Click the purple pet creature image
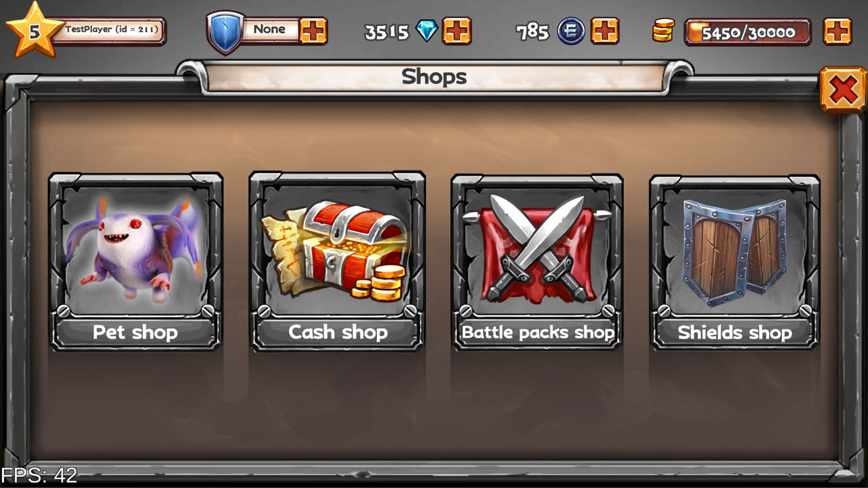The image size is (868, 488). pos(136,248)
